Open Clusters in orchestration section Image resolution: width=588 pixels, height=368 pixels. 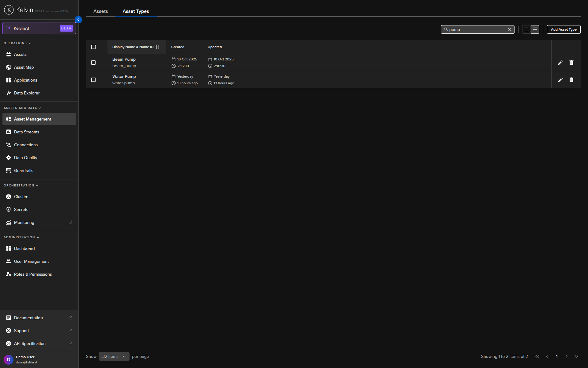[22, 197]
